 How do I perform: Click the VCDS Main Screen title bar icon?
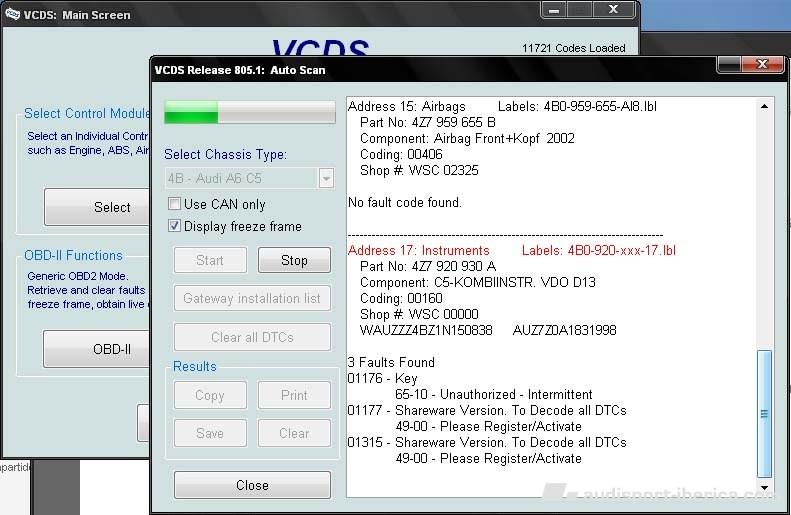coord(12,15)
